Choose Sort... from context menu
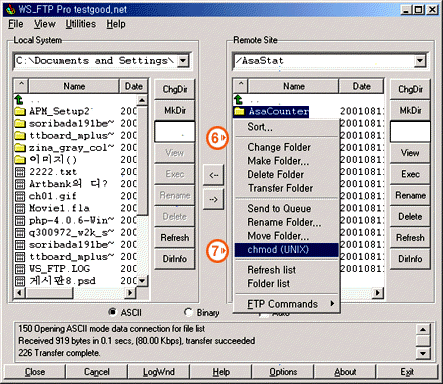 (x=287, y=127)
